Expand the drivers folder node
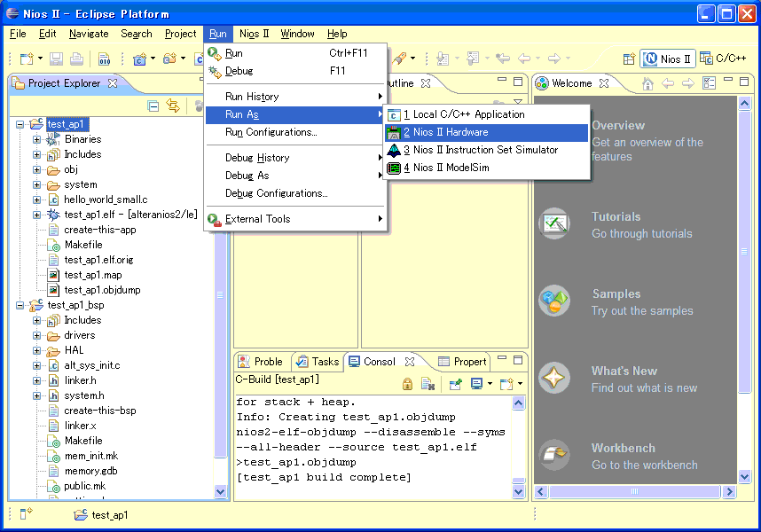Viewport: 761px width, 532px height. click(x=36, y=335)
